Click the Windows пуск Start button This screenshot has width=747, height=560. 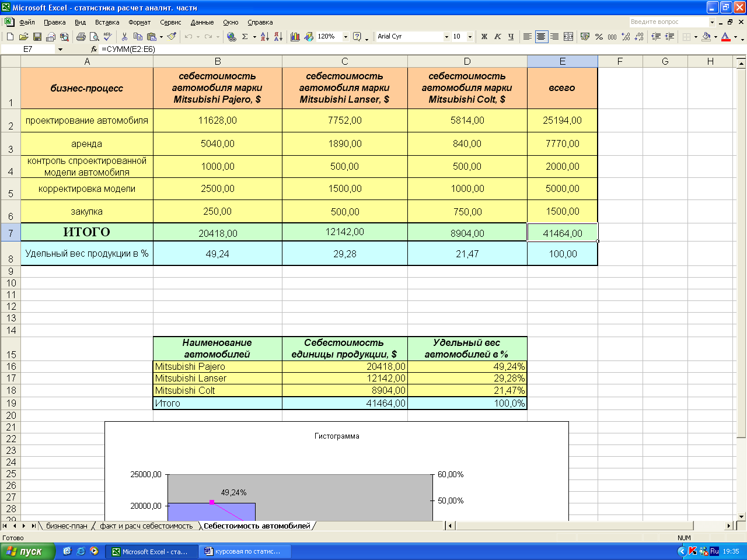pyautogui.click(x=27, y=551)
